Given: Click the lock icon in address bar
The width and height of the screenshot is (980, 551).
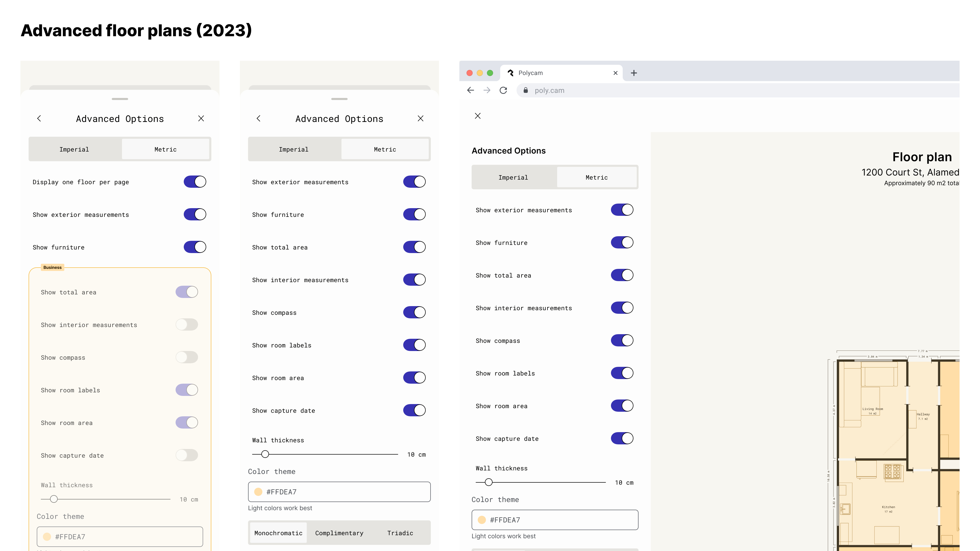Looking at the screenshot, I should tap(526, 90).
